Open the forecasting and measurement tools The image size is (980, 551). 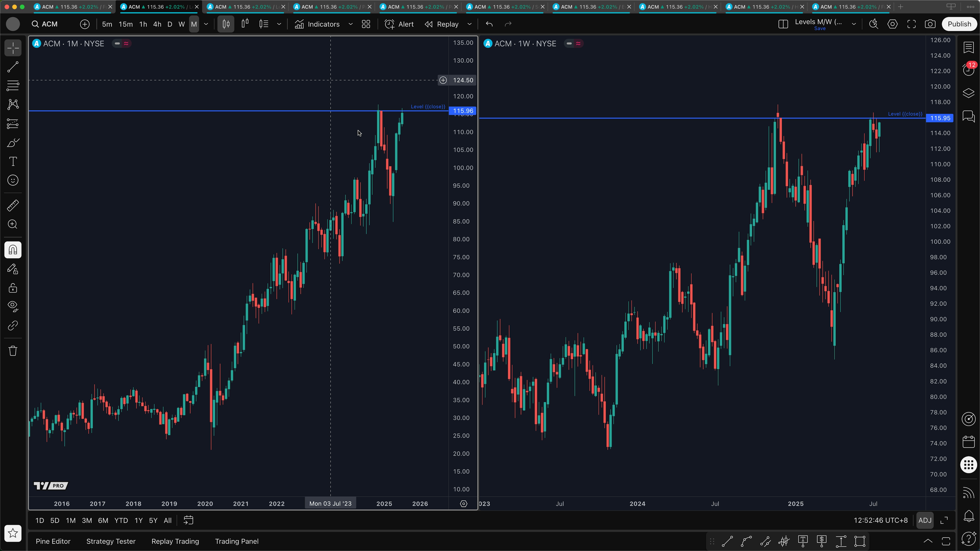click(x=13, y=123)
